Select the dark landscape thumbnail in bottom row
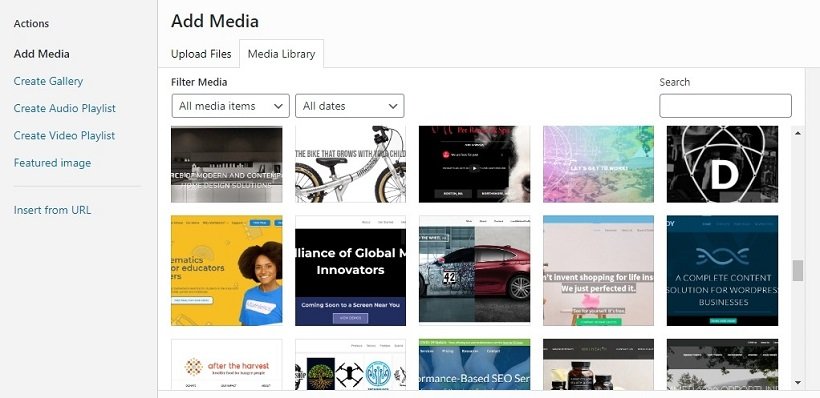The width and height of the screenshot is (820, 398). [722, 364]
